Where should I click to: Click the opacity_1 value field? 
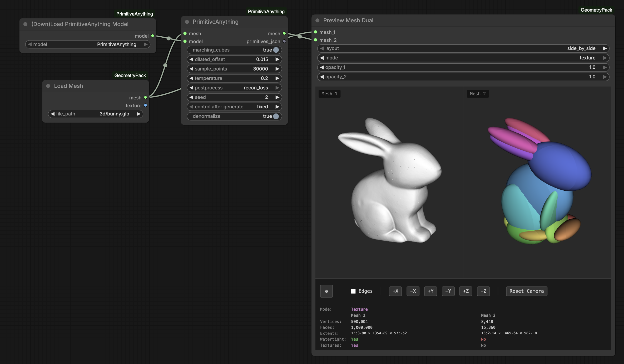click(463, 67)
